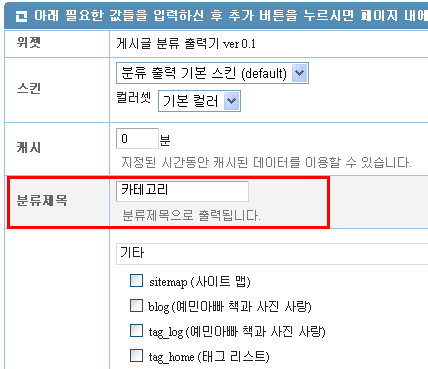This screenshot has height=369, width=428.
Task: Tick the tag_log checkbox
Action: 136,331
